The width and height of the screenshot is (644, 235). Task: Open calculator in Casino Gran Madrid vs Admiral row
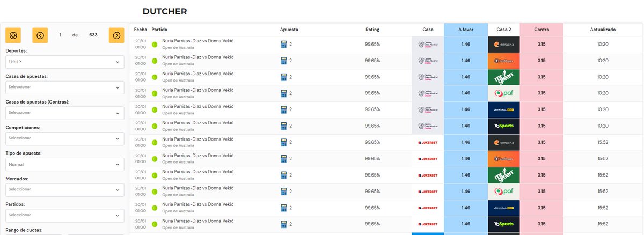click(283, 109)
